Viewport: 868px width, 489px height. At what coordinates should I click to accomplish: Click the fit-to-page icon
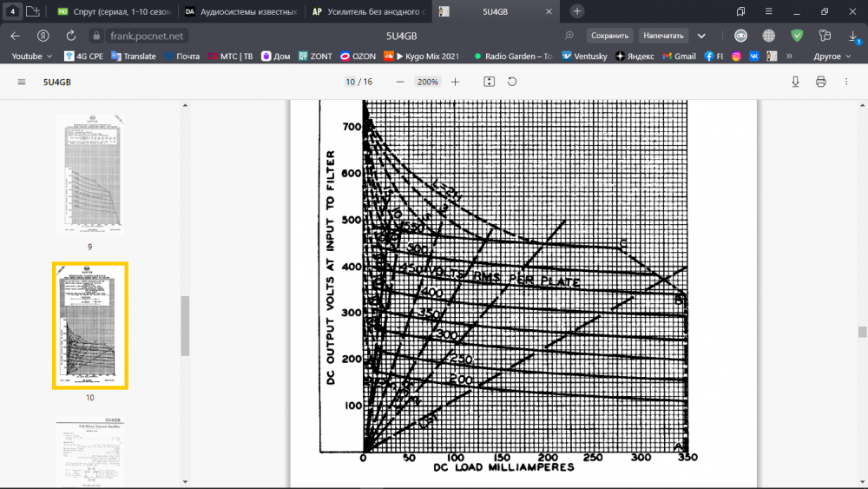coord(489,82)
